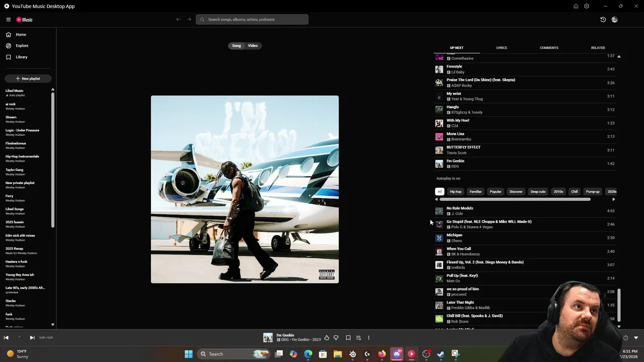Save the current song to library
This screenshot has height=362, width=644.
point(348,338)
